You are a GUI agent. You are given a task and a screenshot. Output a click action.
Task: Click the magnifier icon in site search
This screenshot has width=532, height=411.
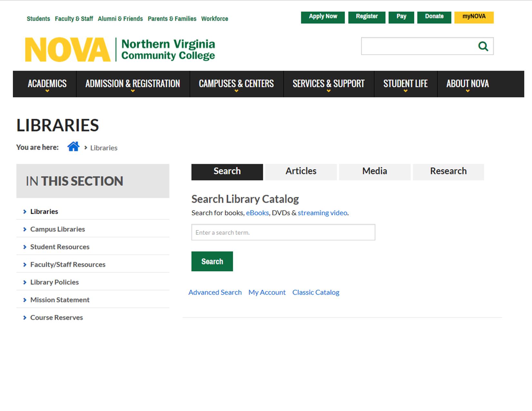(483, 46)
